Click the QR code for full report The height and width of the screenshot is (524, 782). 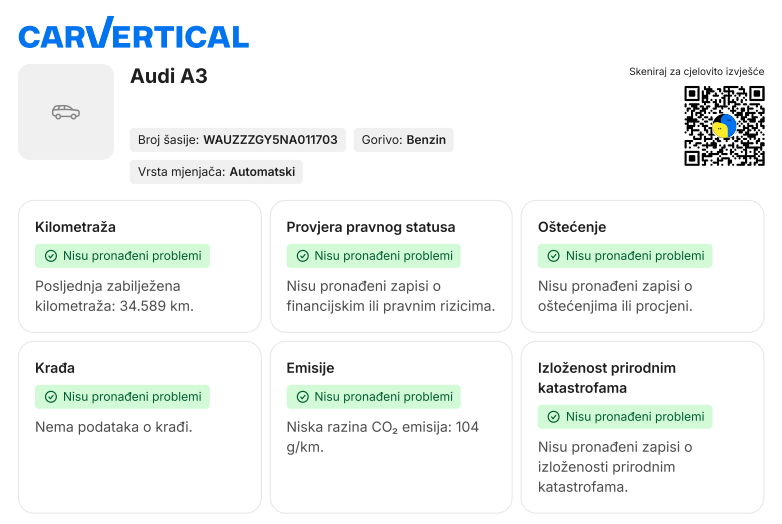coord(724,125)
